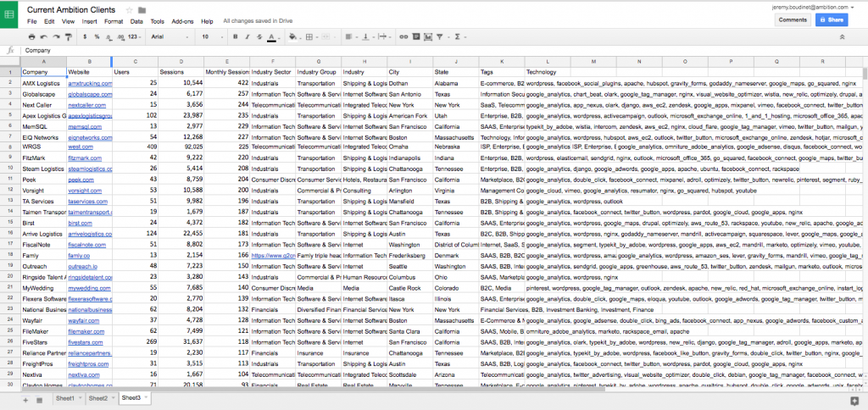This screenshot has height=410, width=868.
Task: Insert a comment from the toolbar
Action: pos(415,37)
